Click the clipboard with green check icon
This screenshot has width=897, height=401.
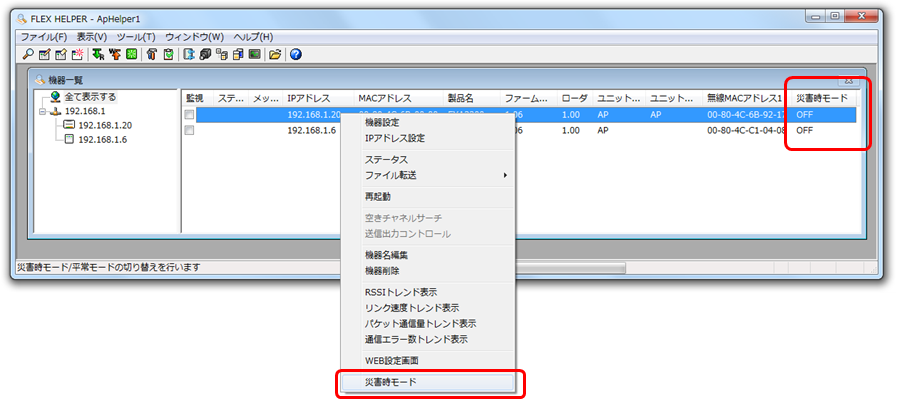click(168, 55)
